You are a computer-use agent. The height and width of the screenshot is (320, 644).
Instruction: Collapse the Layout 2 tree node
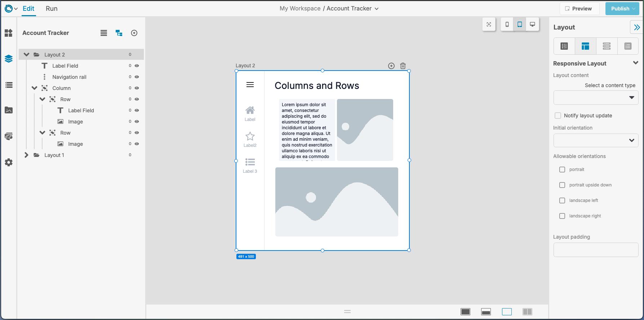26,55
